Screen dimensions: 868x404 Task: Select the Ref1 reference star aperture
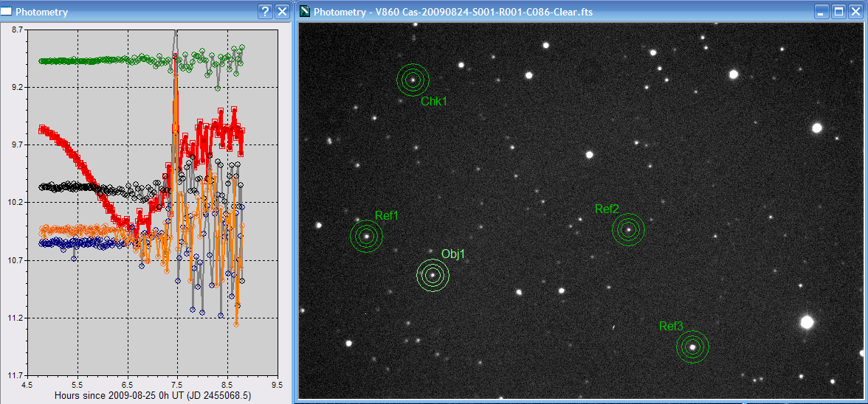coord(366,236)
